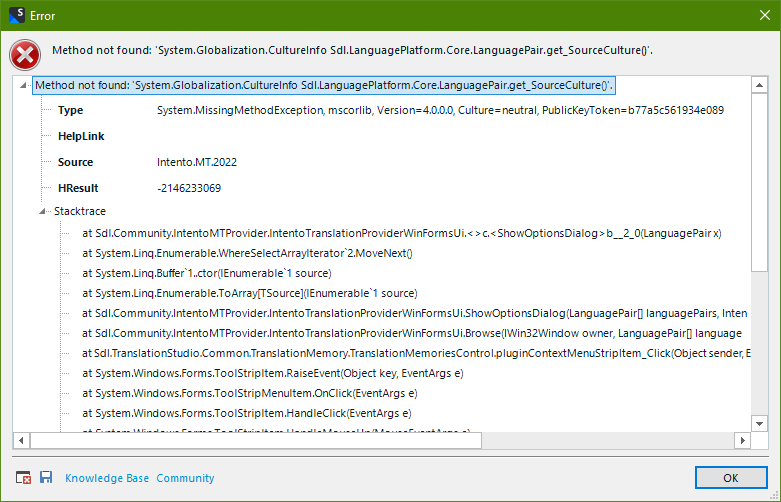781x502 pixels.
Task: Collapse the root 'Method not found' tree node
Action: pos(22,86)
